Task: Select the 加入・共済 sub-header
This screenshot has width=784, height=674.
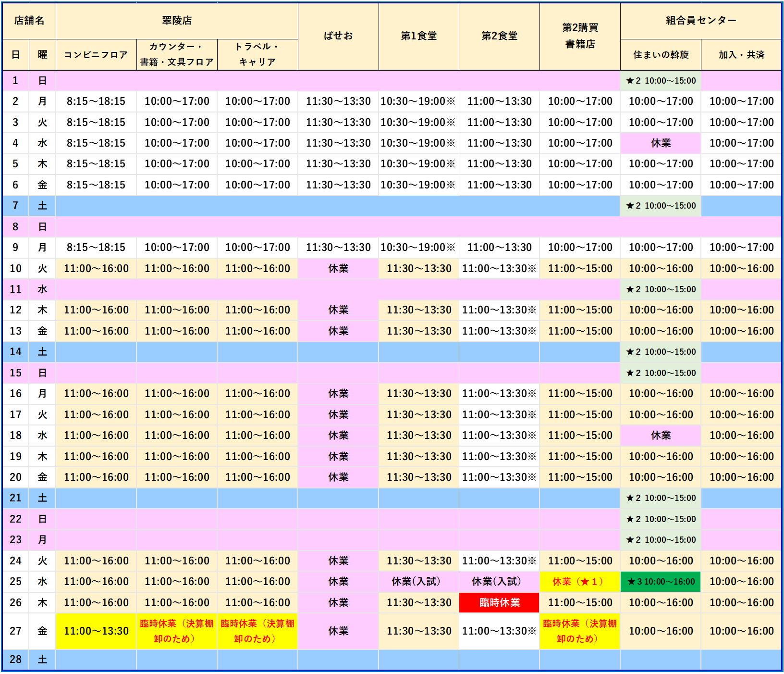Action: 741,55
